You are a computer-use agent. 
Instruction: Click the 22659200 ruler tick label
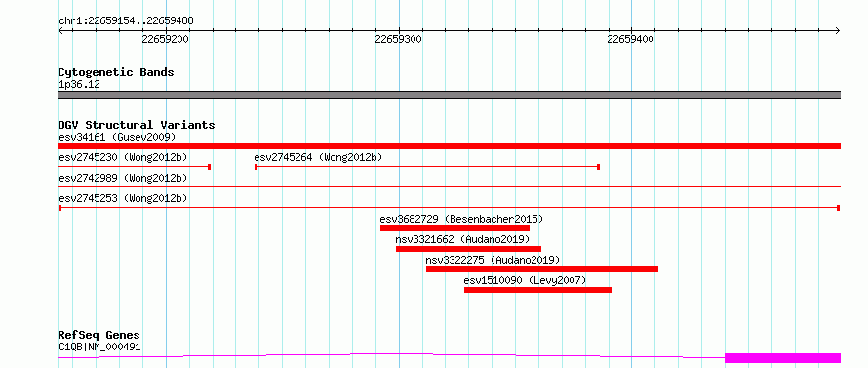(x=165, y=39)
